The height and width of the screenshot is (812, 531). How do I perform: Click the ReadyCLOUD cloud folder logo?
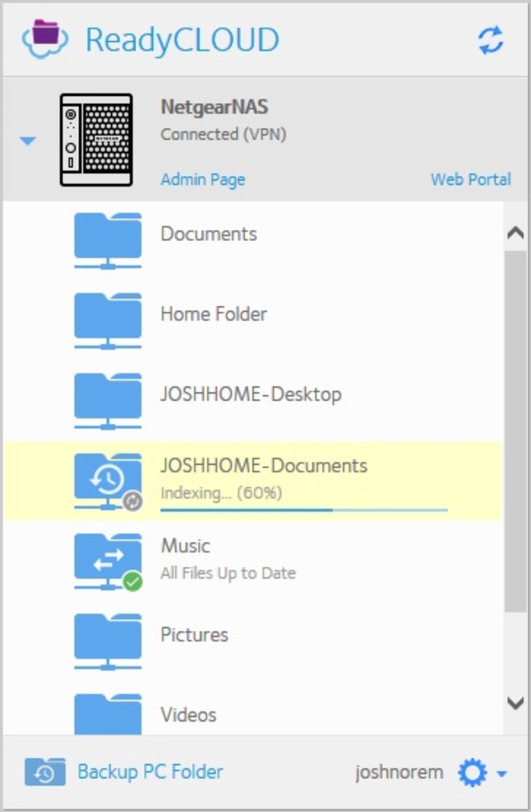[x=44, y=40]
